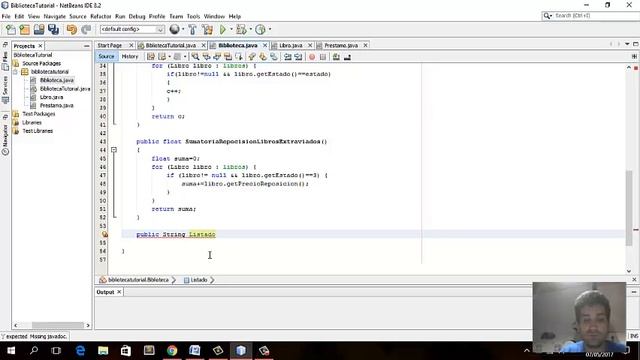Minimize the Projects panel

click(87, 46)
